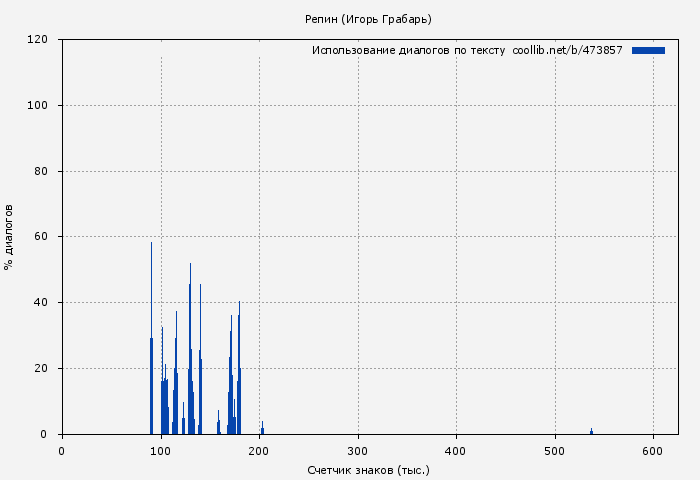This screenshot has height=480, width=700.
Task: Click the x-axis tick label 600
Action: click(x=654, y=451)
